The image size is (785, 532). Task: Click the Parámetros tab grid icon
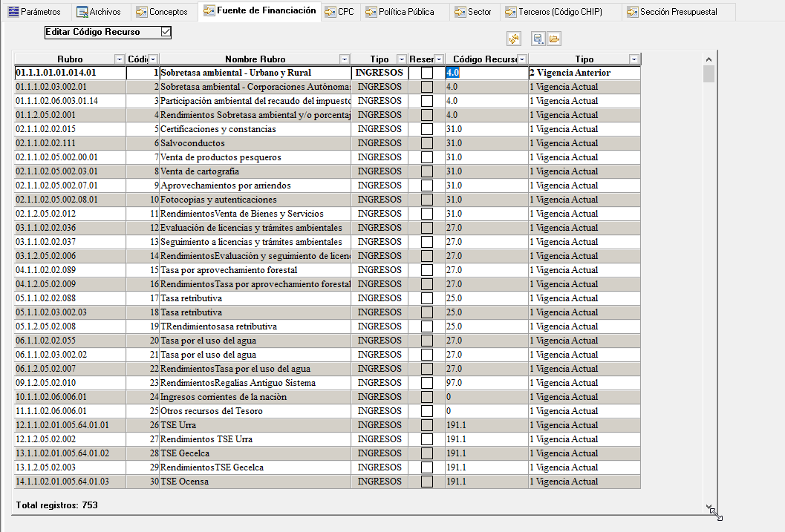point(12,12)
